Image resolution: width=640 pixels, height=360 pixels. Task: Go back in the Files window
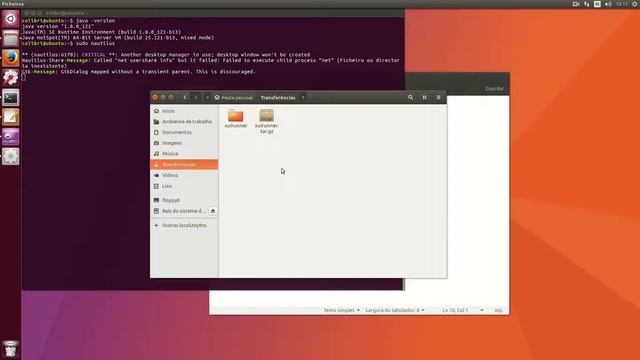click(185, 98)
